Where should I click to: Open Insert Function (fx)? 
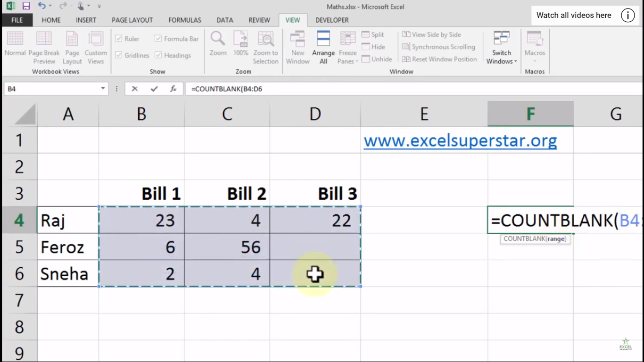click(173, 89)
